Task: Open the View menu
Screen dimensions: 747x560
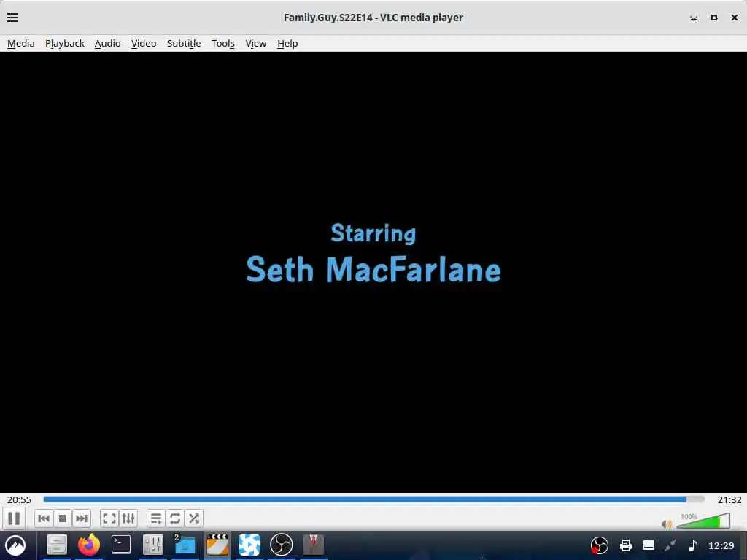Action: point(256,43)
